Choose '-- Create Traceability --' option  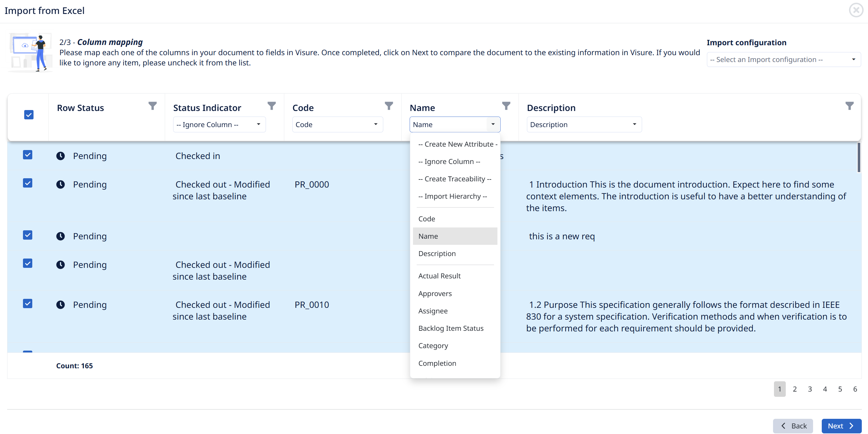point(455,179)
